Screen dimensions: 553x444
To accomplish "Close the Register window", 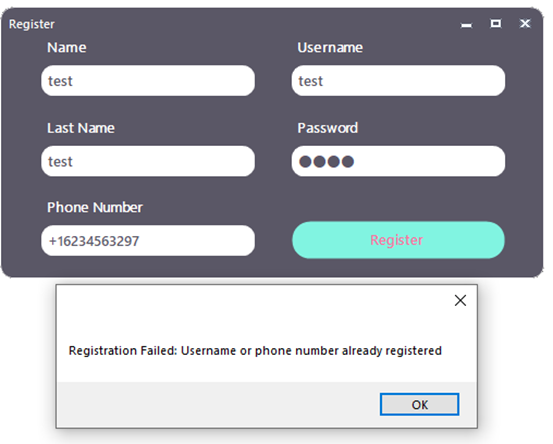I will click(525, 24).
